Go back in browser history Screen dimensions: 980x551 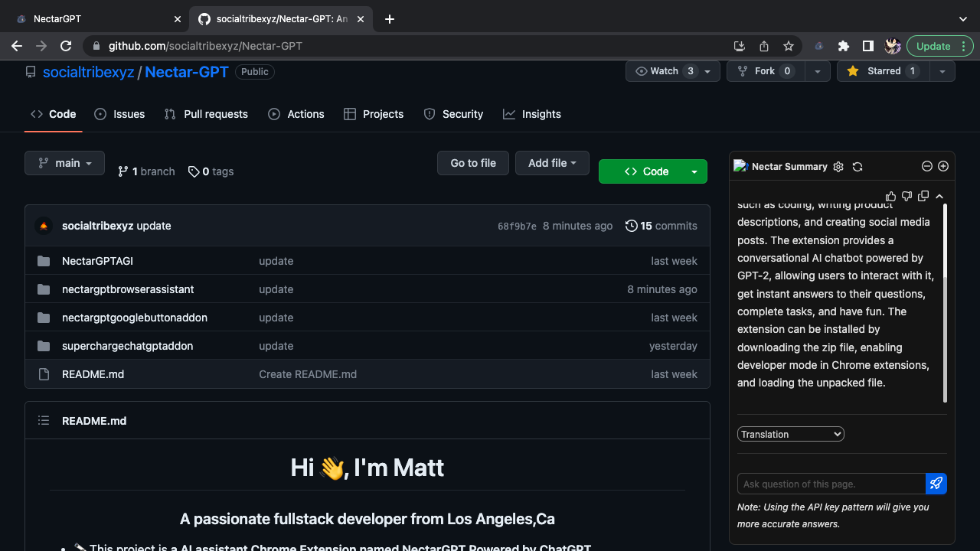[x=17, y=46]
